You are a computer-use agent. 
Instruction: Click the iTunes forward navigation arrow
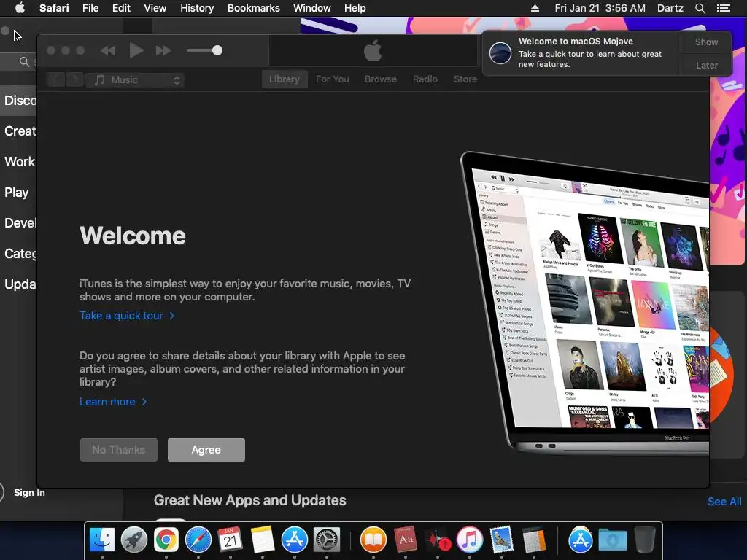pyautogui.click(x=75, y=79)
